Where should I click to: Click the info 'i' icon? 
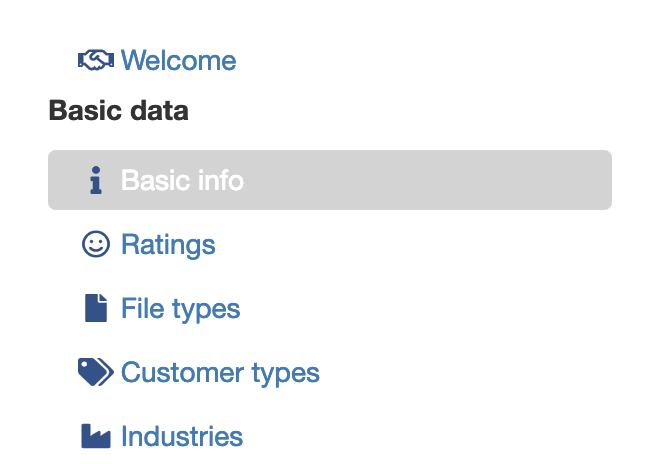[96, 180]
